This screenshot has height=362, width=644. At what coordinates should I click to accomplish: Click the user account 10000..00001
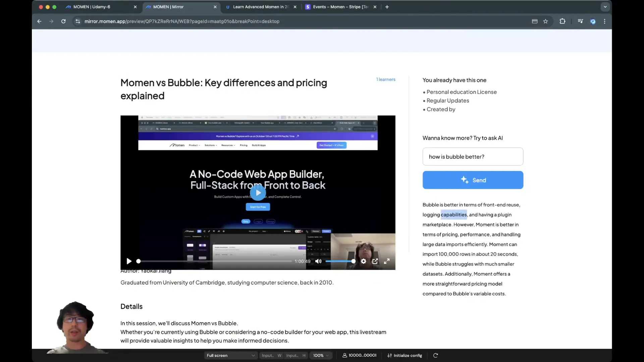[x=359, y=355]
